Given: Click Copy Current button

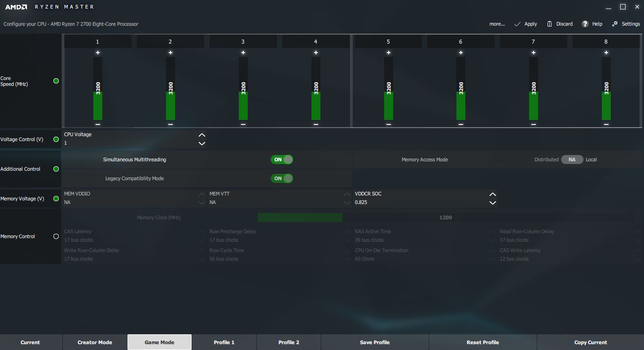Looking at the screenshot, I should click(x=591, y=342).
